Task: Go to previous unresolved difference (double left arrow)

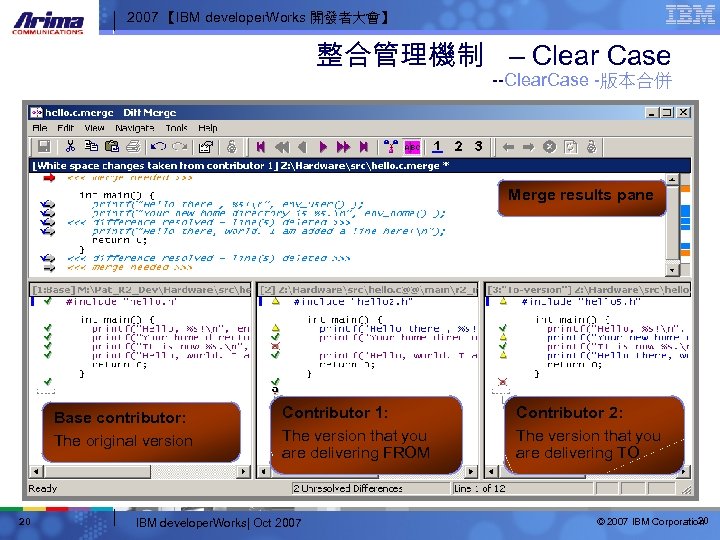Action: [x=282, y=147]
